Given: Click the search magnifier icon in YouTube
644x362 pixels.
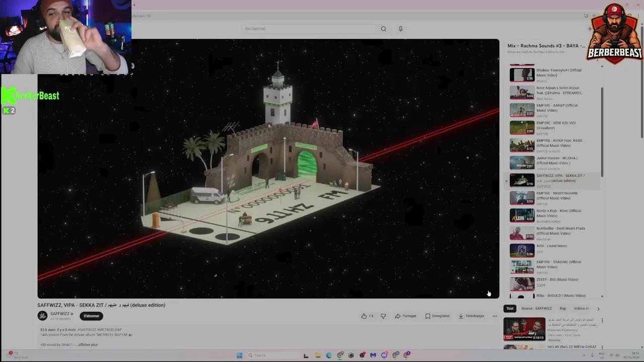Looking at the screenshot, I should coord(383,29).
